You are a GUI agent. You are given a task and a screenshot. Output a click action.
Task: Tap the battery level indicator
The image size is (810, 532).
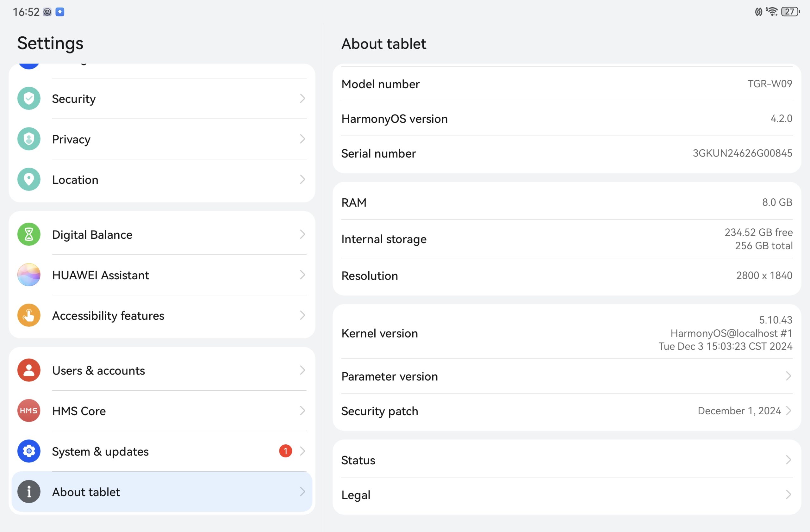[x=790, y=12]
